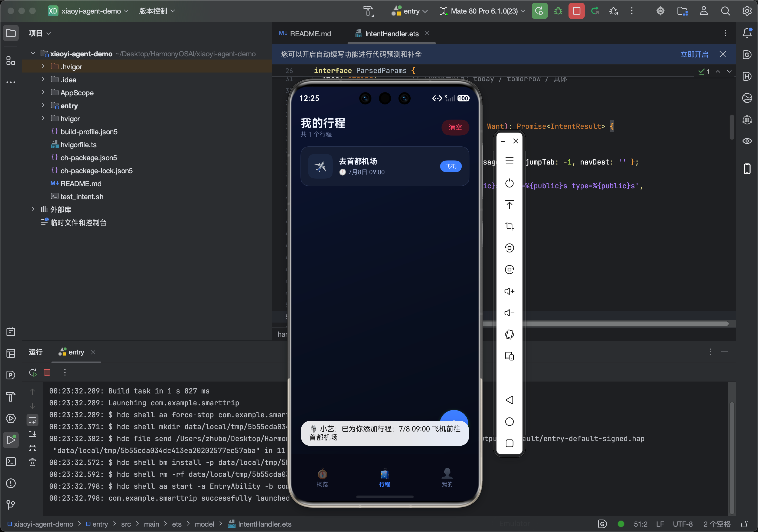Click emulator Recents square button

point(509,443)
